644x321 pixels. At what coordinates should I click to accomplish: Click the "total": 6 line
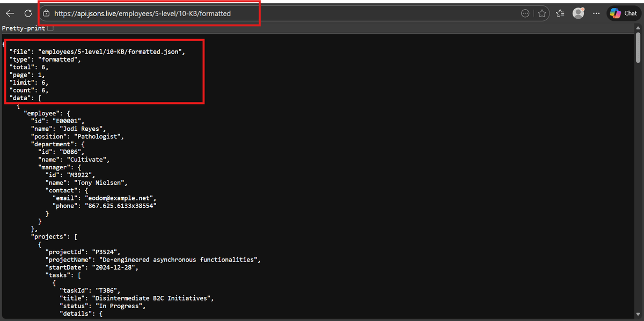pos(29,67)
